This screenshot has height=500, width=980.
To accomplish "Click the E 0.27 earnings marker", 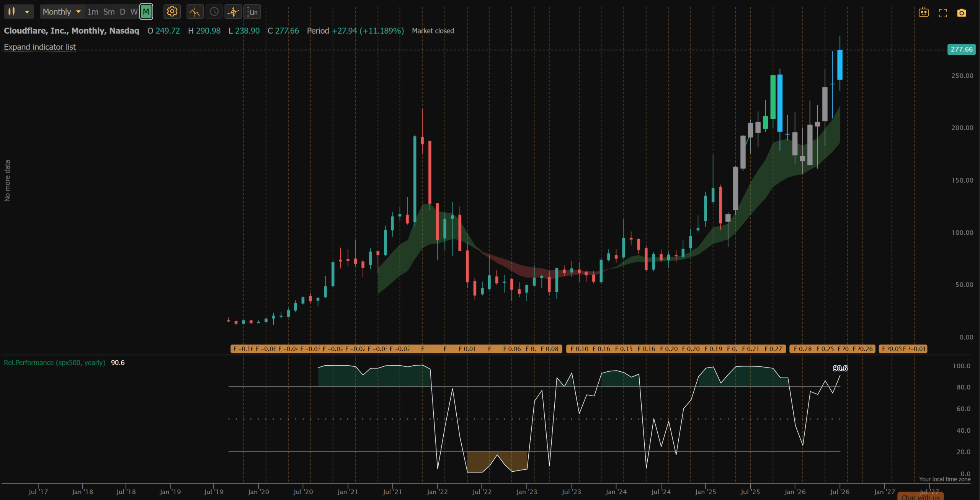I will click(773, 349).
